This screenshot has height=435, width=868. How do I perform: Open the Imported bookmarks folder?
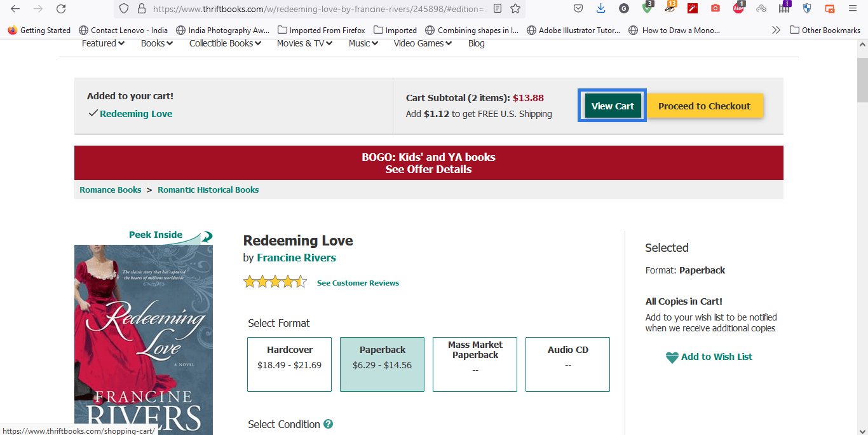[x=395, y=30]
